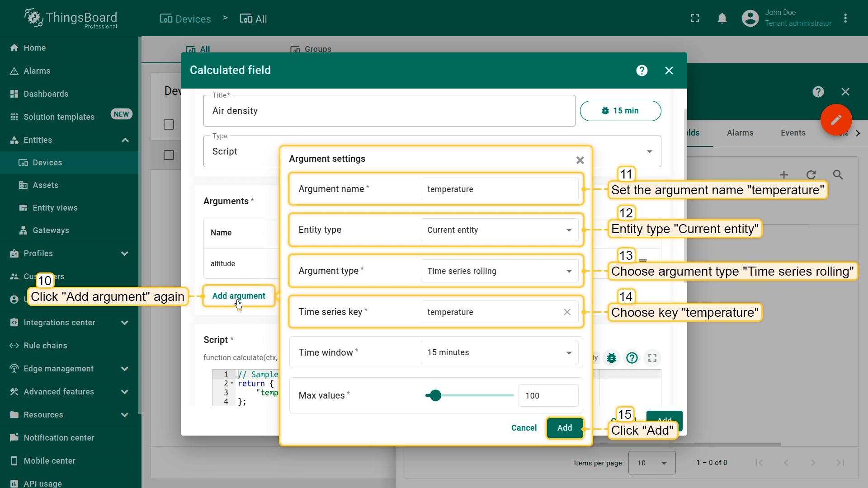
Task: Open Rule chains in sidebar
Action: pyautogui.click(x=45, y=346)
